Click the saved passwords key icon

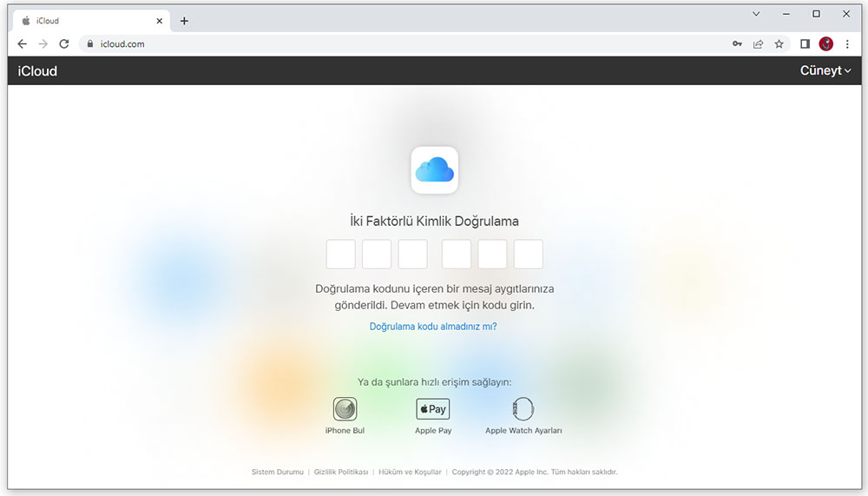[737, 43]
